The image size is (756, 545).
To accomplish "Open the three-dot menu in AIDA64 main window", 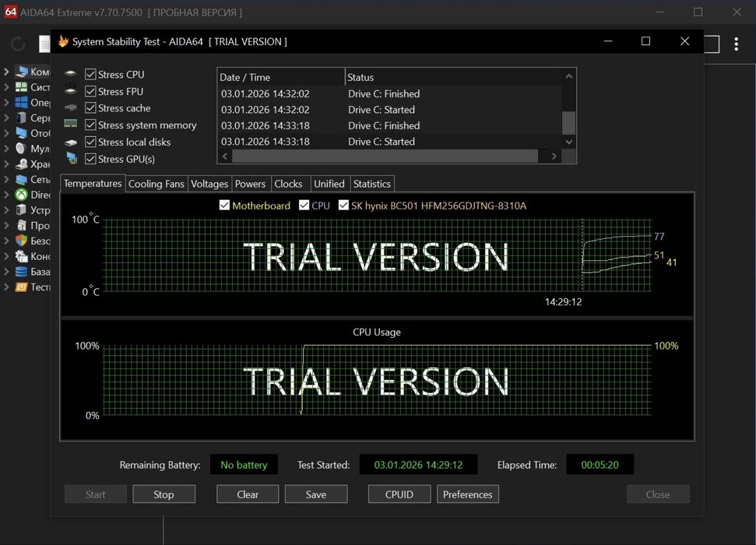I will [x=737, y=44].
